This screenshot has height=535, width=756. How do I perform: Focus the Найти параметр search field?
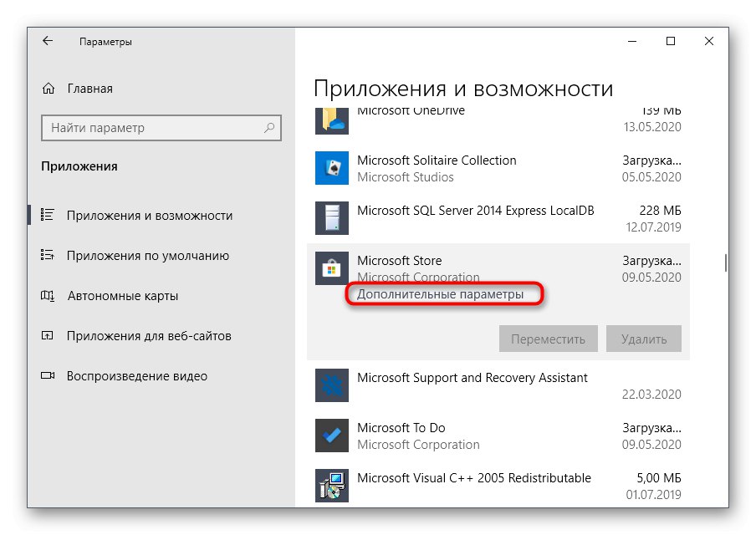161,128
